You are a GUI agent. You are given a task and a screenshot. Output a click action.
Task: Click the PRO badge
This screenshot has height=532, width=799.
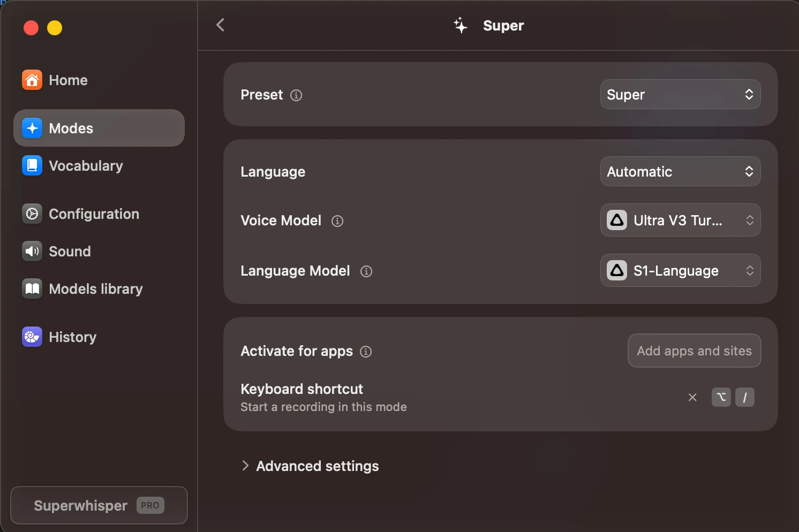[x=150, y=505]
